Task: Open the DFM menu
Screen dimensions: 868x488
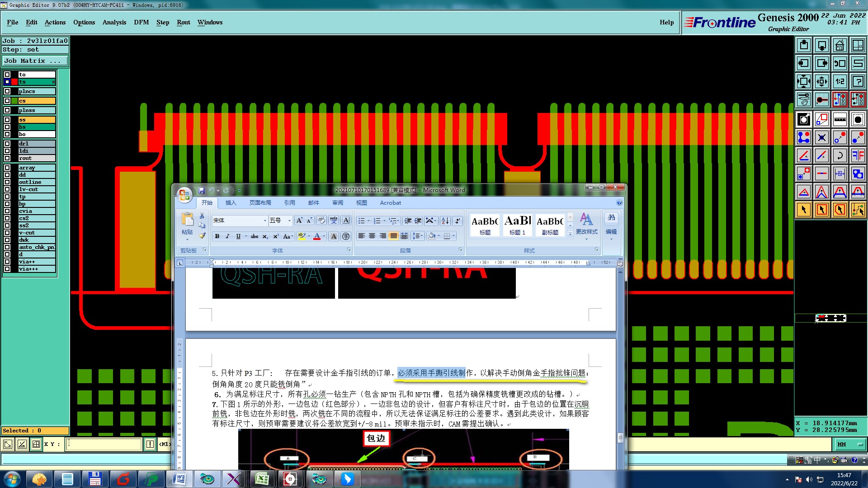Action: 142,22
